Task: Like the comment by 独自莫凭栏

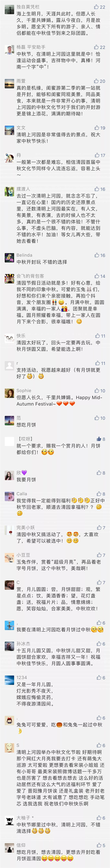Action: [96, 7]
